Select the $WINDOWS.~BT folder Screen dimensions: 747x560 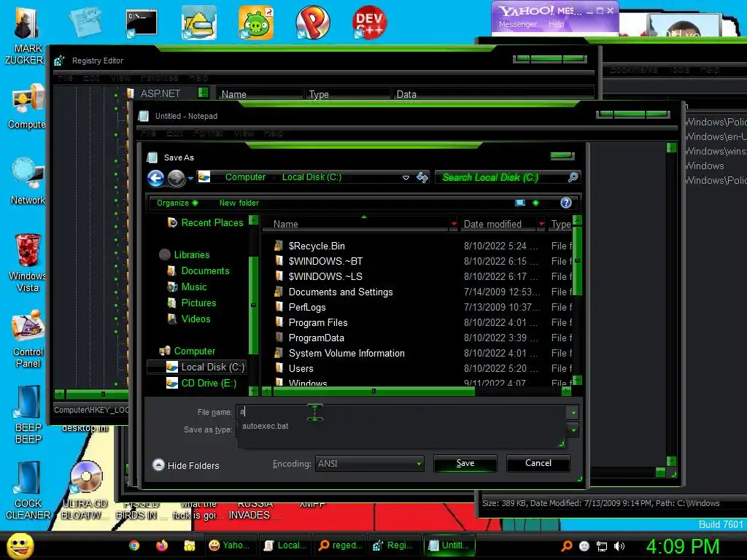point(325,262)
